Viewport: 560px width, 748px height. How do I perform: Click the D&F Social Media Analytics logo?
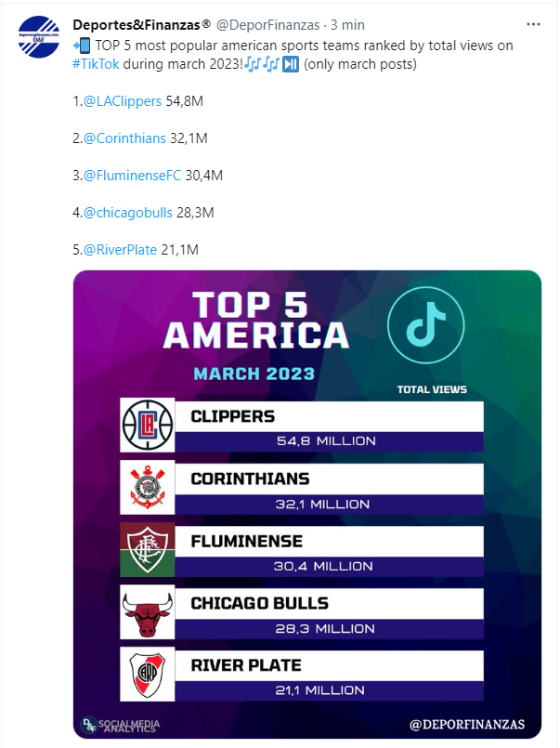pyautogui.click(x=121, y=725)
